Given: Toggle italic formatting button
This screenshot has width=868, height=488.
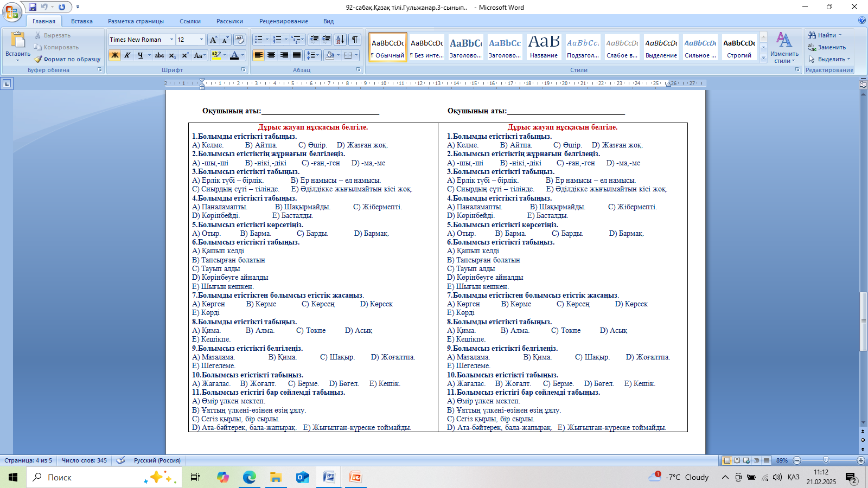Looking at the screenshot, I should pyautogui.click(x=127, y=55).
